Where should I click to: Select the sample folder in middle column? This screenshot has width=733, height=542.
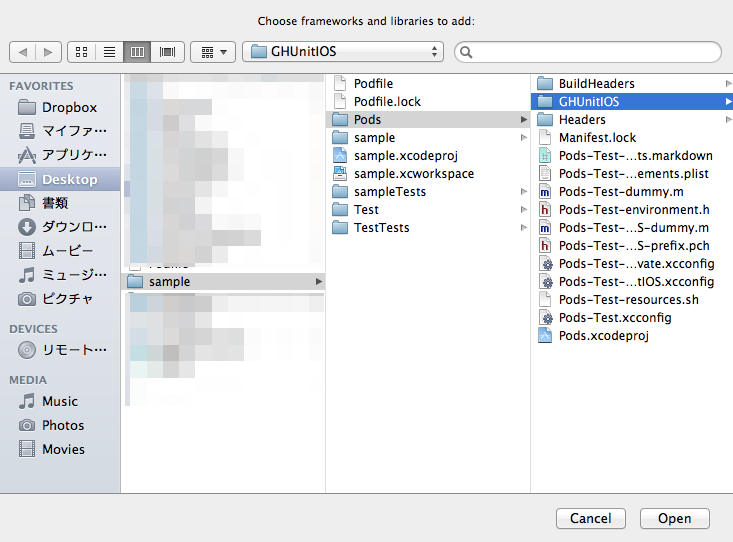(428, 137)
